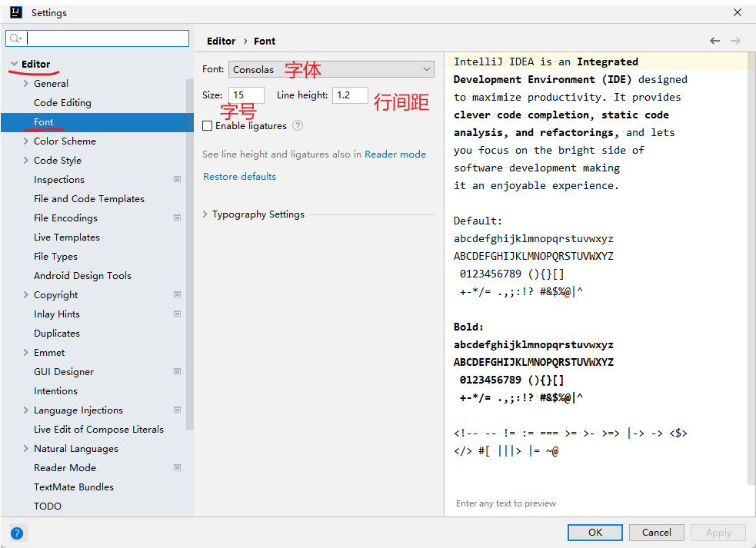Expand the Copyright node arrow
Screen dimensions: 756x548
coord(26,294)
